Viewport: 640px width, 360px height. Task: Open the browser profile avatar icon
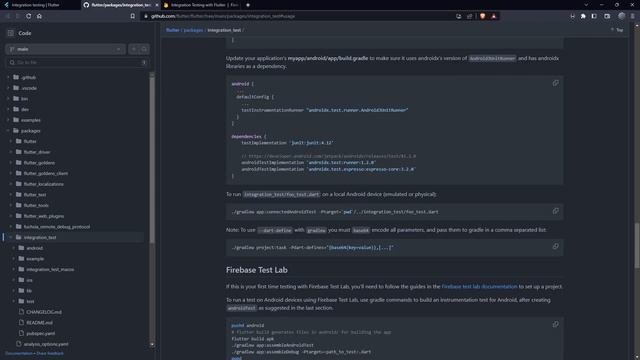tap(621, 16)
